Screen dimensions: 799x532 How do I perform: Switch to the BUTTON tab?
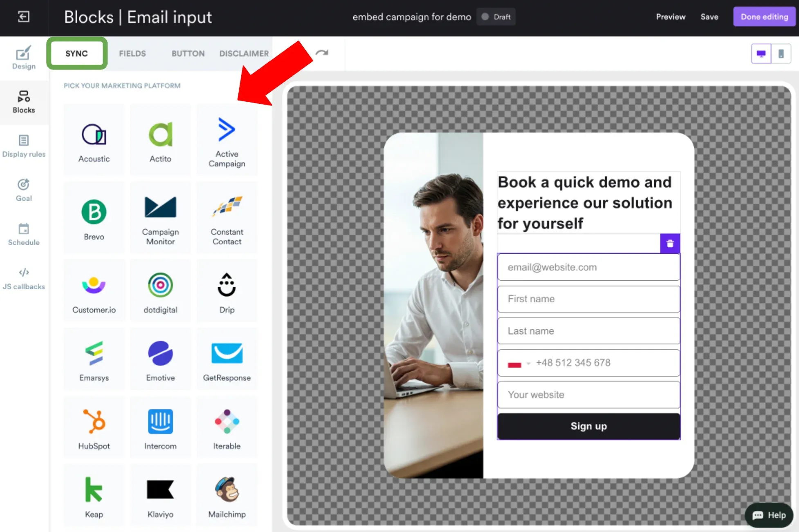188,54
